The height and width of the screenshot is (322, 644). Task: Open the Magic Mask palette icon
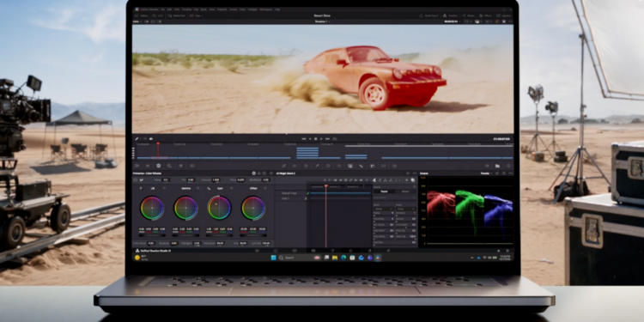350,166
